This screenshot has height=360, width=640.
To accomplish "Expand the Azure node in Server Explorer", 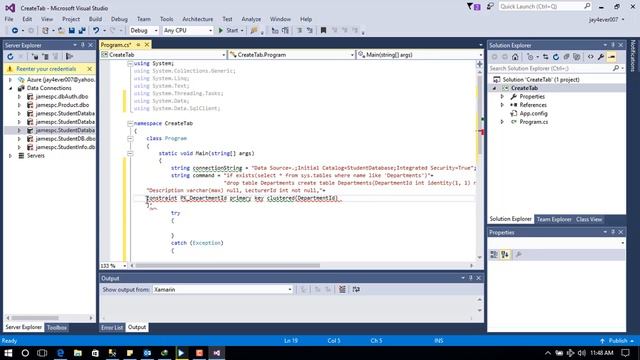I will tap(11, 80).
